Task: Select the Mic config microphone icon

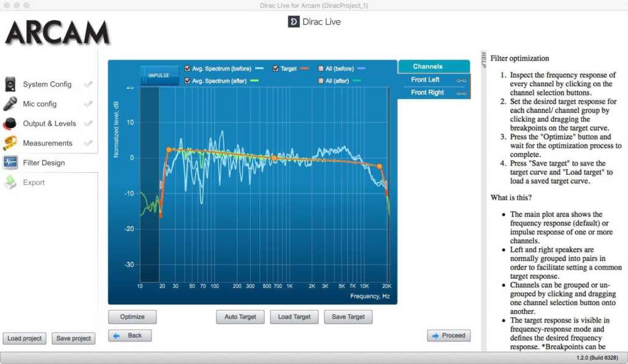Action: (x=10, y=104)
